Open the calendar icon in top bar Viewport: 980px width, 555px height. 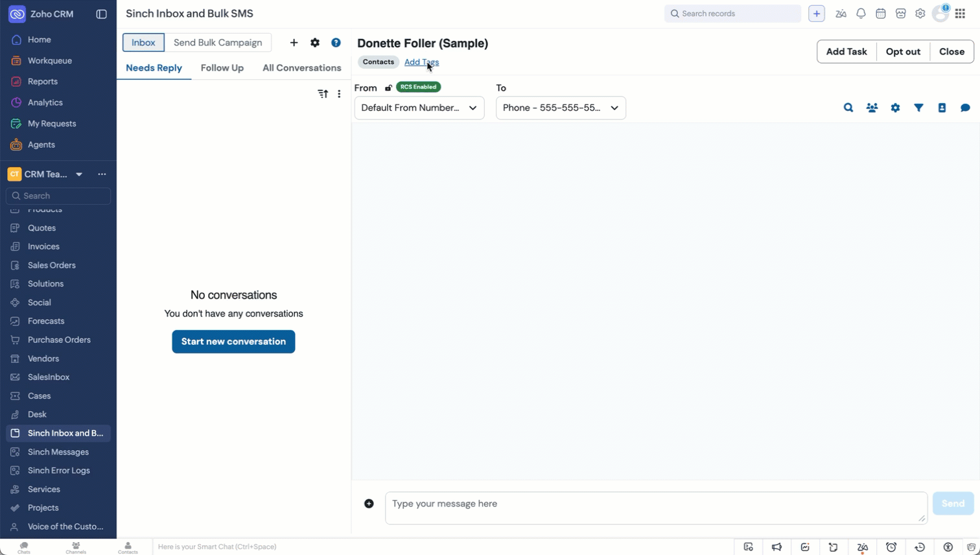coord(881,14)
